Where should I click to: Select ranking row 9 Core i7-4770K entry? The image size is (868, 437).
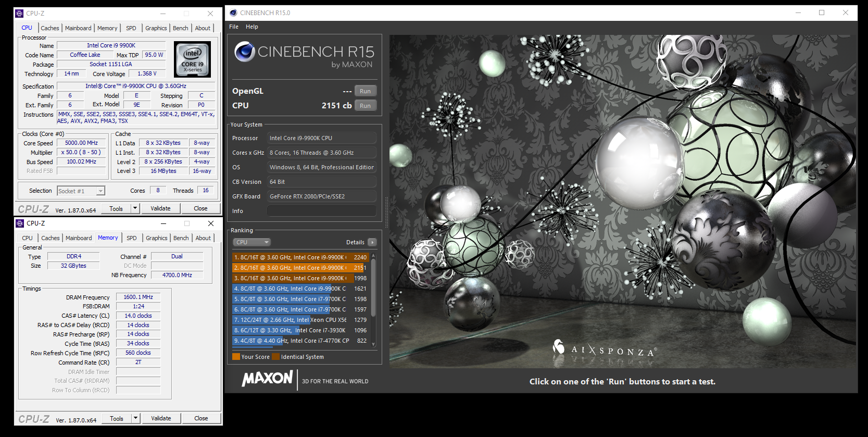pos(300,341)
